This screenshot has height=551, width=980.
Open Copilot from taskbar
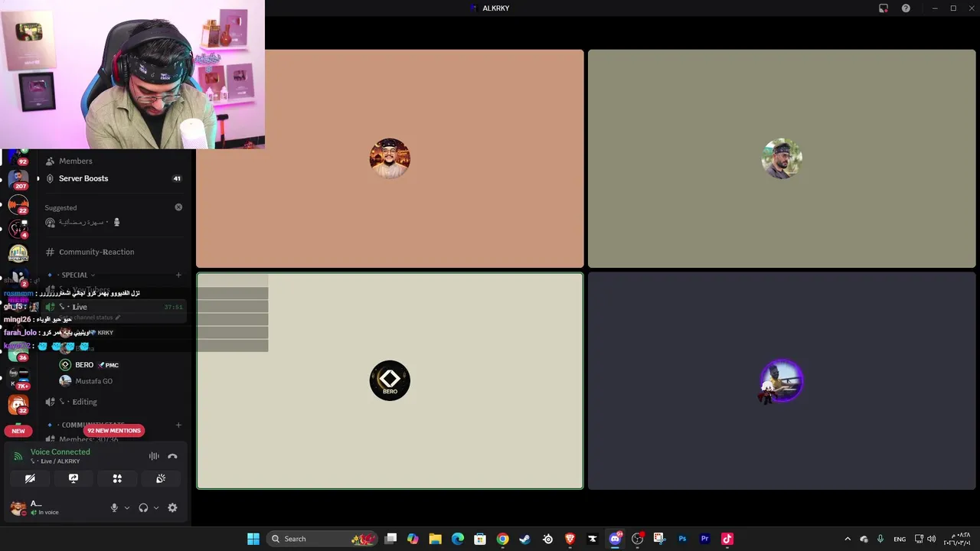[x=413, y=539]
